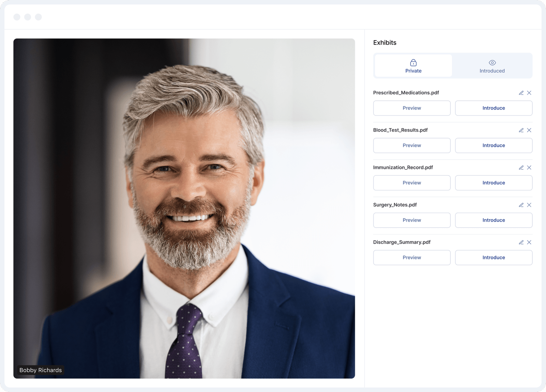Remove the Immunization_Record.pdf exhibit

coord(529,168)
